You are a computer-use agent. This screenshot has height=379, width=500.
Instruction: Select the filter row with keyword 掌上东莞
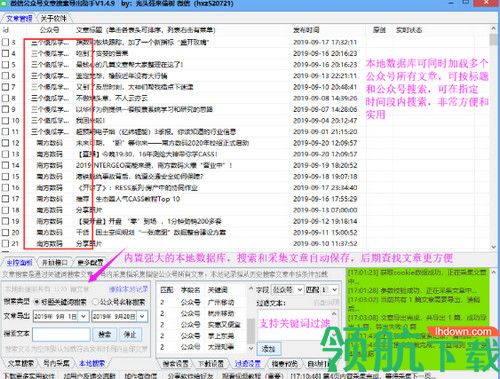coord(203,336)
